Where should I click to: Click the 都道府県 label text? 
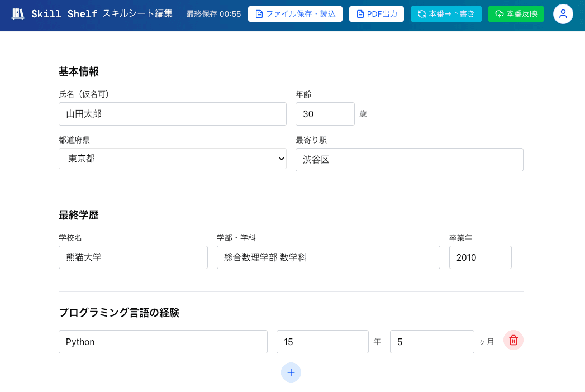click(x=74, y=140)
